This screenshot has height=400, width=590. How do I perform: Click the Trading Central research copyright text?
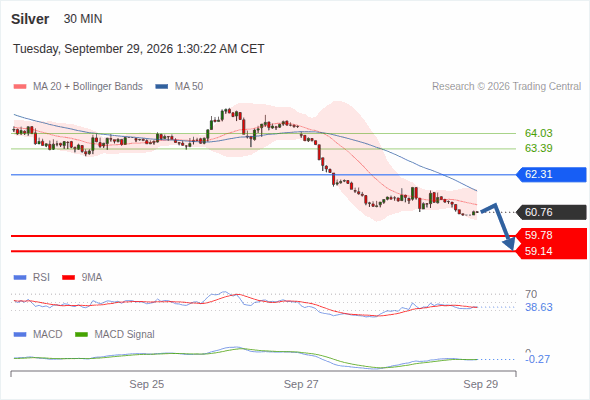tap(506, 87)
